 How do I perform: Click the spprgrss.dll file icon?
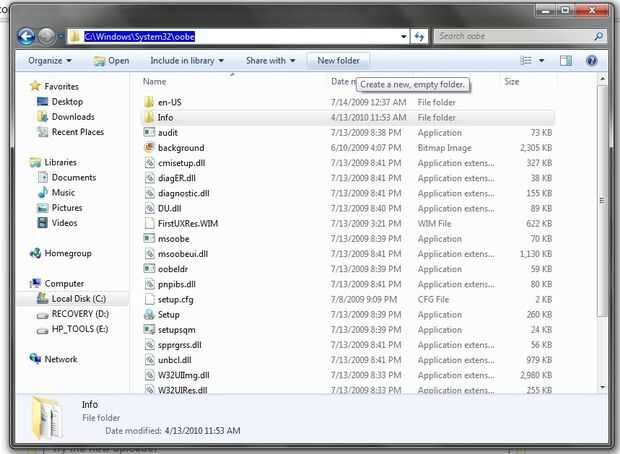click(x=149, y=344)
